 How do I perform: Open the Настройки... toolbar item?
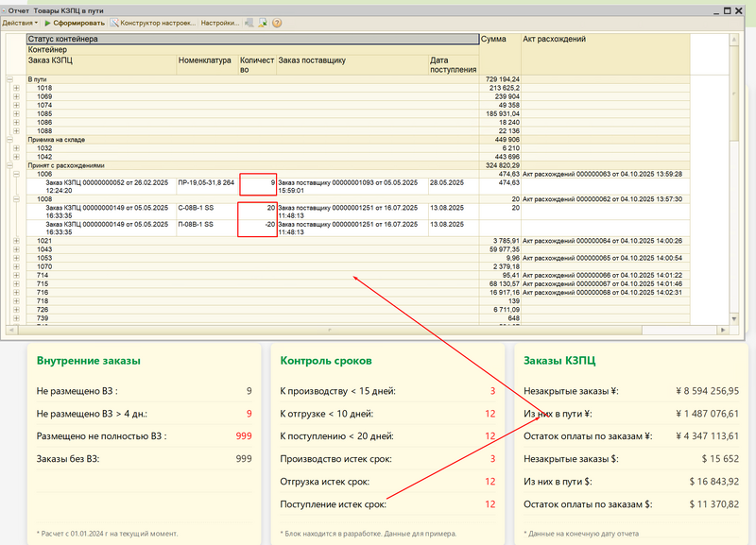(x=220, y=23)
